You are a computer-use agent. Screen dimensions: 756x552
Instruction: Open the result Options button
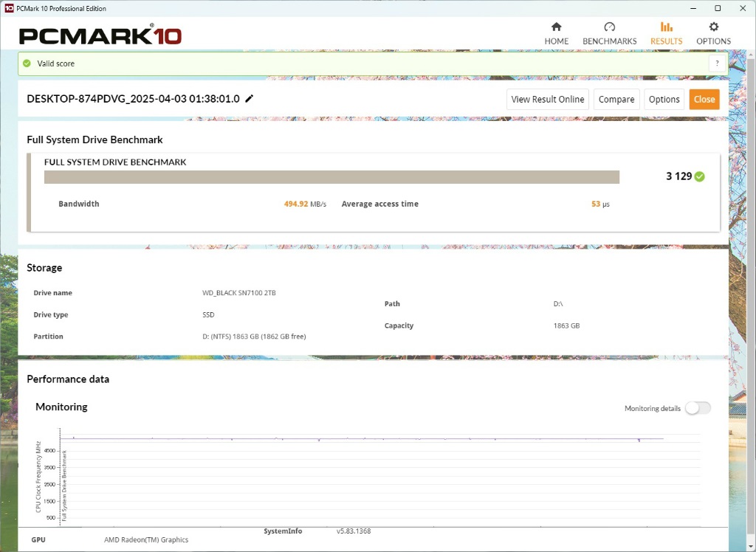click(664, 100)
